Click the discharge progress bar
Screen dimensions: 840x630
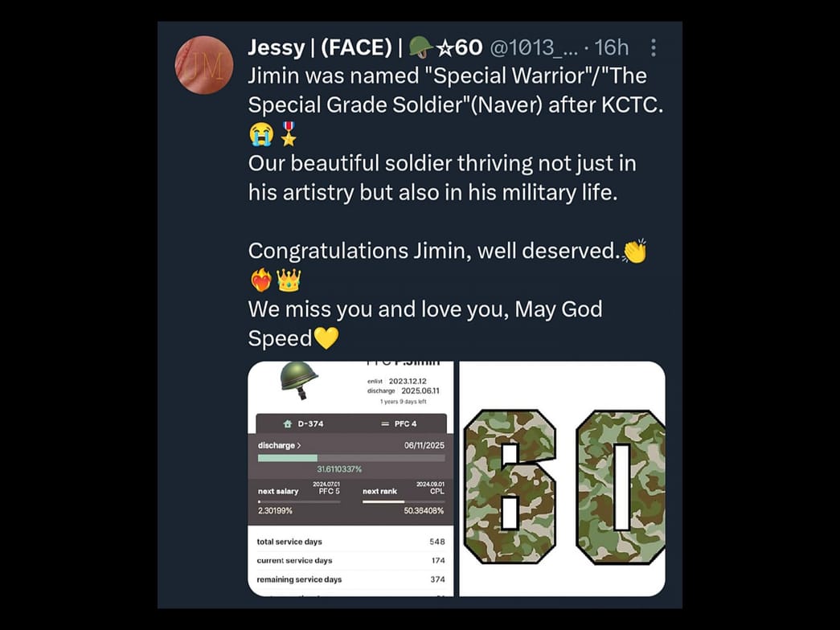click(x=350, y=458)
